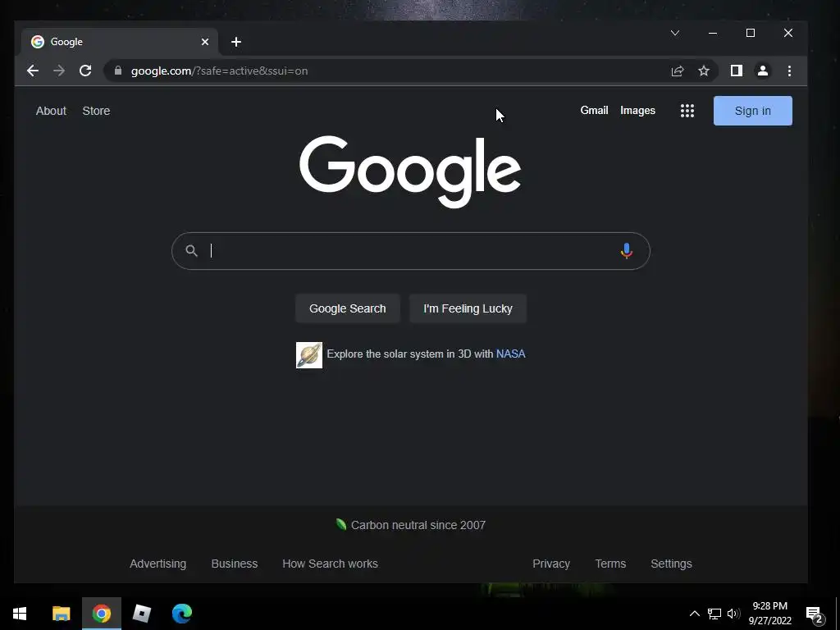Open a new tab with the plus button
This screenshot has width=840, height=630.
[x=236, y=42]
